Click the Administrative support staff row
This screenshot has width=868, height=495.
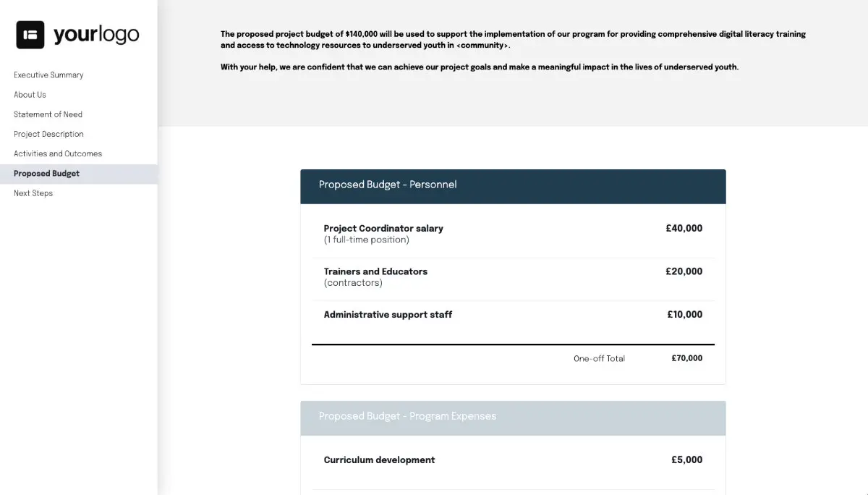tap(388, 315)
